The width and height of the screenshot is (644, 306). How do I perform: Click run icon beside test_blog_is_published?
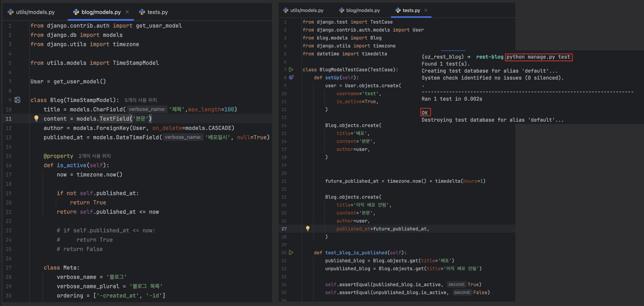pyautogui.click(x=291, y=252)
